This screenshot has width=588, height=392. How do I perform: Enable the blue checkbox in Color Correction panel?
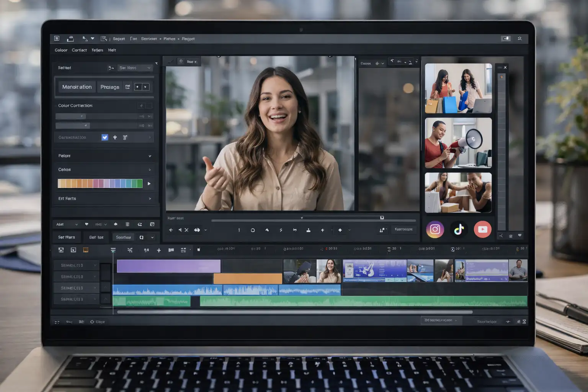point(105,137)
